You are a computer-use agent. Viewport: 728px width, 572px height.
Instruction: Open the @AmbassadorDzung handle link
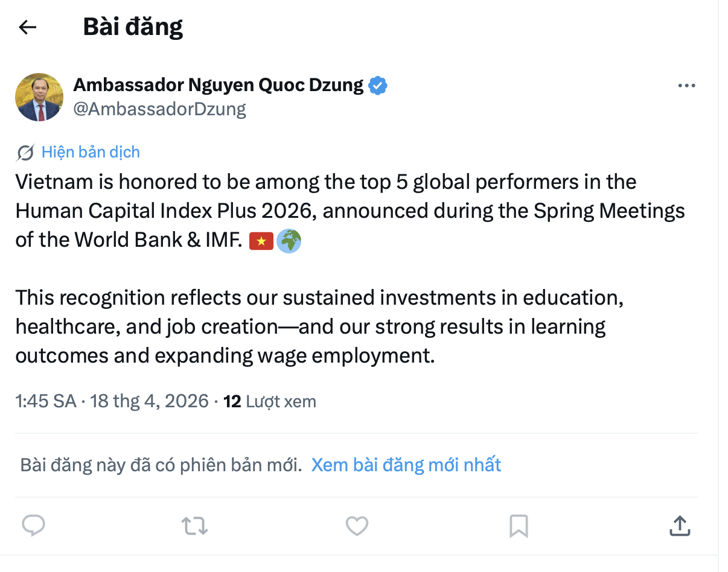tap(159, 109)
